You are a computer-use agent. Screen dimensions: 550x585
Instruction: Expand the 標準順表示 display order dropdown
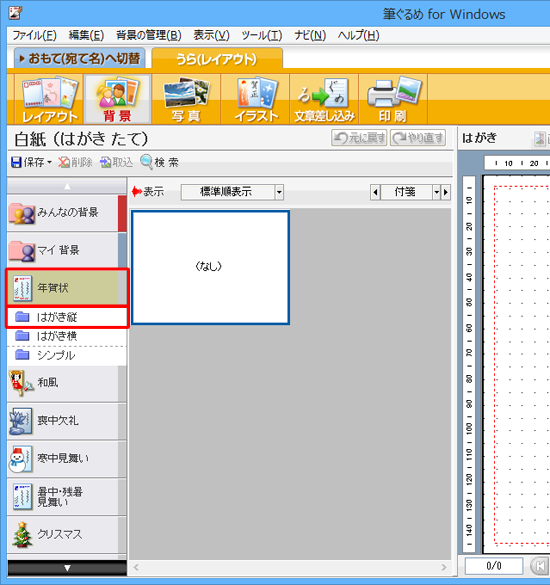click(x=279, y=192)
